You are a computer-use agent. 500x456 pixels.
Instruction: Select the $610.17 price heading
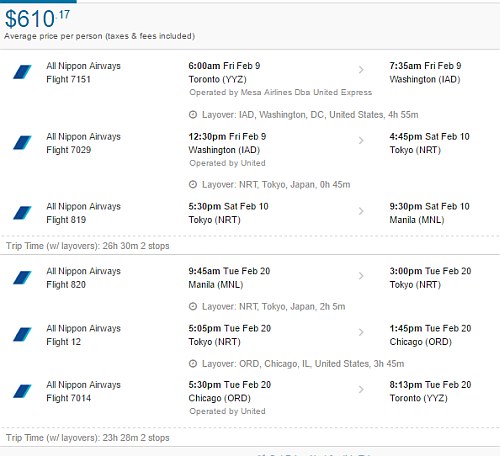(37, 19)
